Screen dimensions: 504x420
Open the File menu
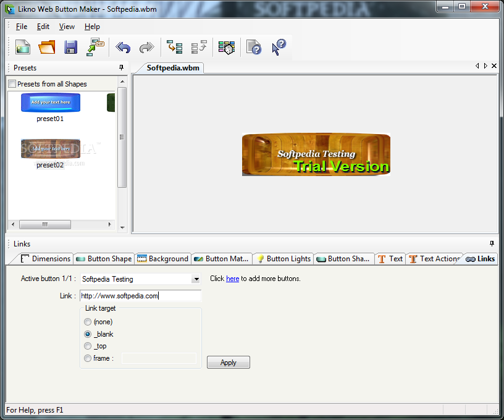(22, 27)
